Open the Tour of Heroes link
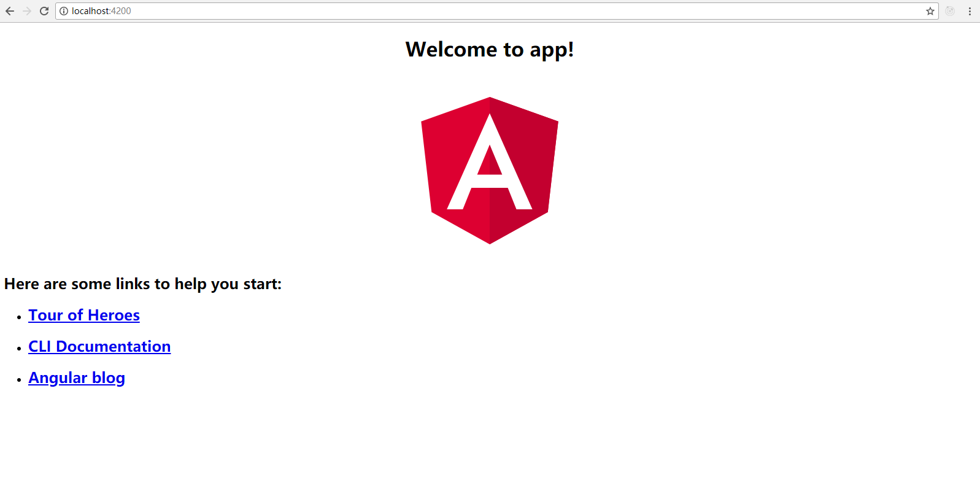980x480 pixels. [84, 315]
